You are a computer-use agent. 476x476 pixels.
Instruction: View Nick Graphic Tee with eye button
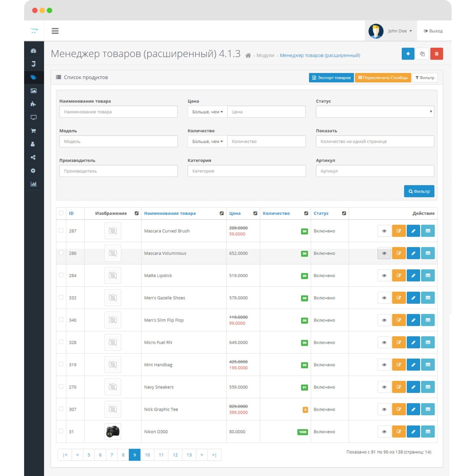click(384, 409)
